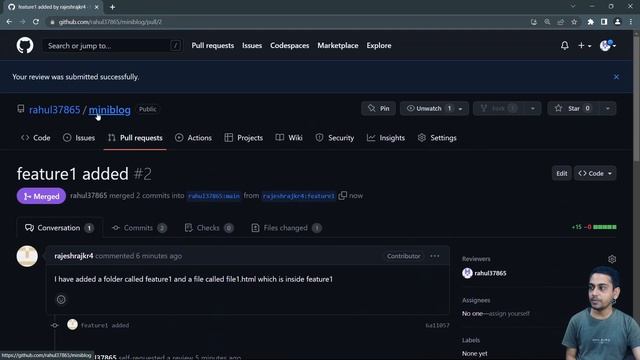This screenshot has width=640, height=360.
Task: Focus the Search or jump to field
Action: tap(113, 45)
